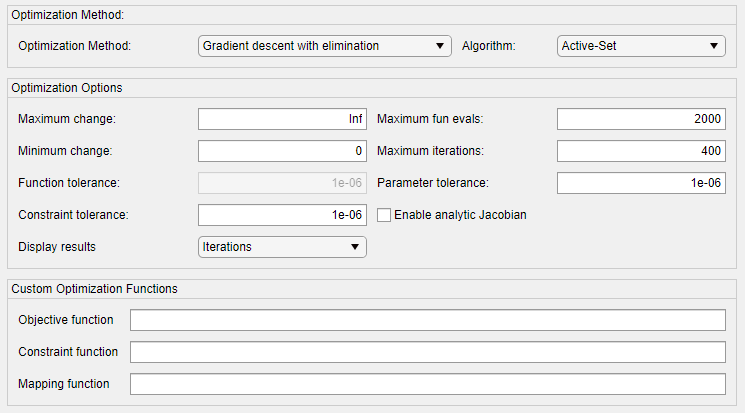745x413 pixels.
Task: Enable the analytic Jacobian checkbox
Action: [x=384, y=215]
